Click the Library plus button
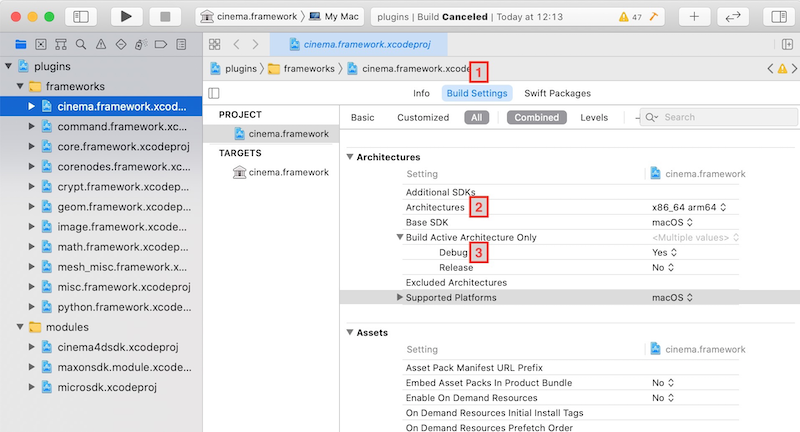 coord(695,17)
